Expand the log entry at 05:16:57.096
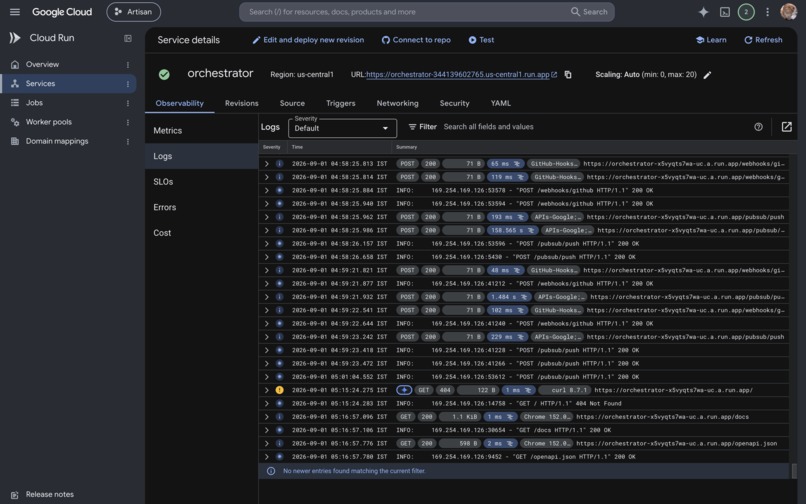 [x=266, y=417]
